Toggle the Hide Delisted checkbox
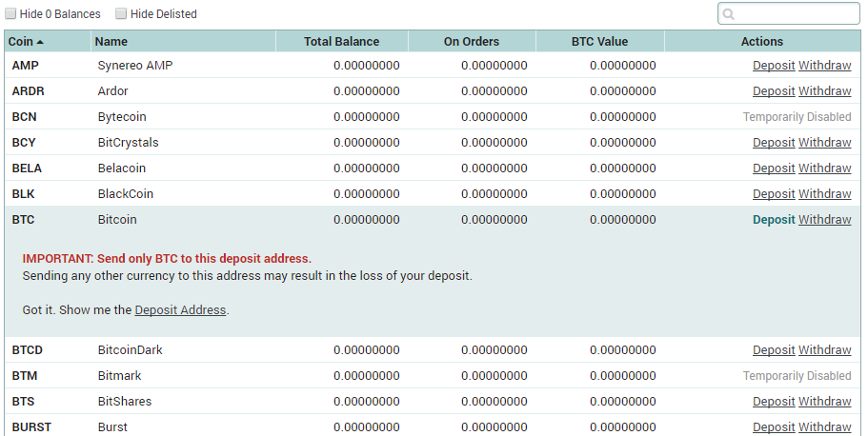The width and height of the screenshot is (868, 436). (121, 14)
